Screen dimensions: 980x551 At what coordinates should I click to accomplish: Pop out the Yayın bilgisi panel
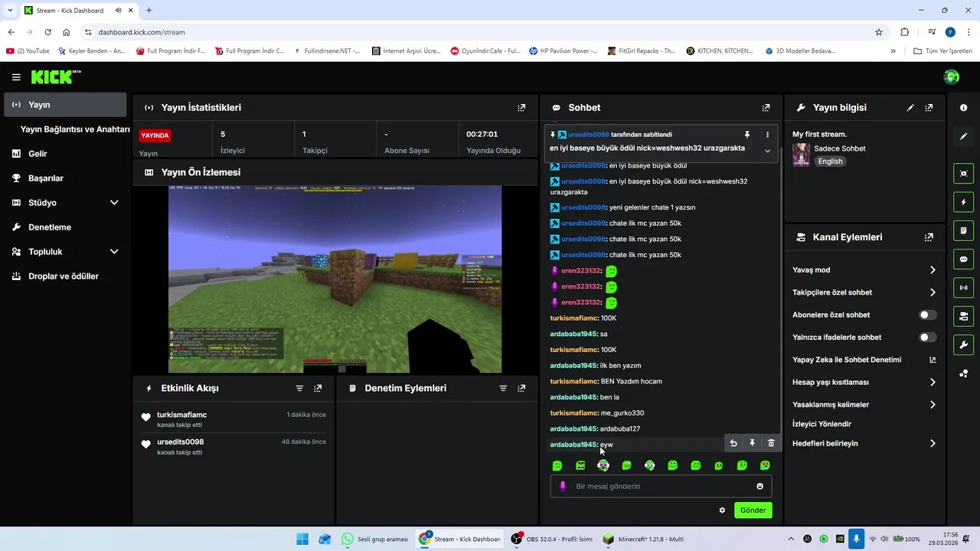coord(929,108)
